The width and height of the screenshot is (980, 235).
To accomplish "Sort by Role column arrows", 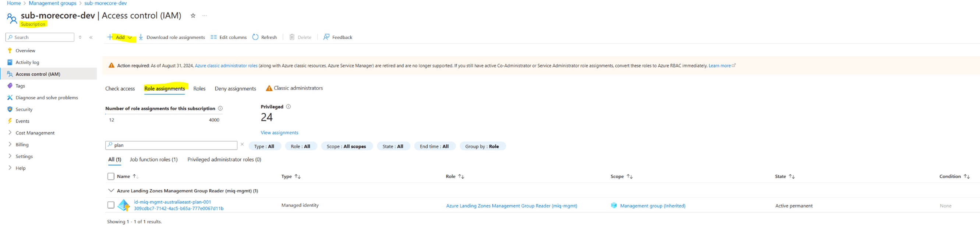I will (x=461, y=176).
